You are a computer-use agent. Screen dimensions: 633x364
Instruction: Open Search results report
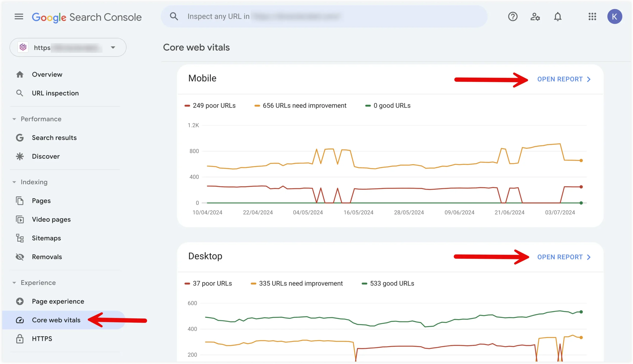pyautogui.click(x=54, y=138)
